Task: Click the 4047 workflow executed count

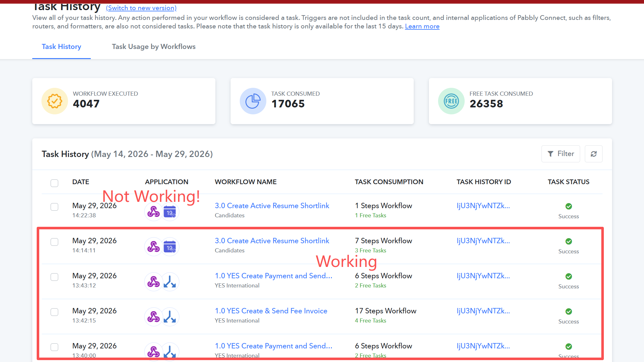Action: tap(86, 104)
